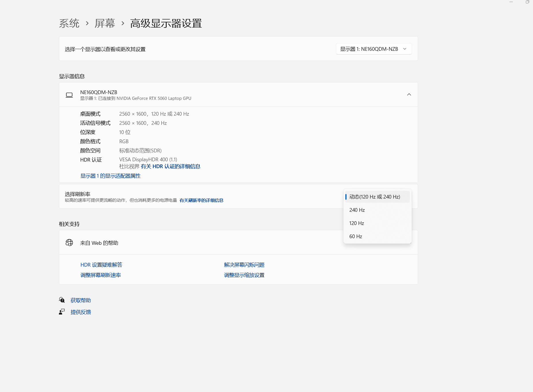
Task: Choose 60 Hz refresh rate option
Action: (377, 236)
